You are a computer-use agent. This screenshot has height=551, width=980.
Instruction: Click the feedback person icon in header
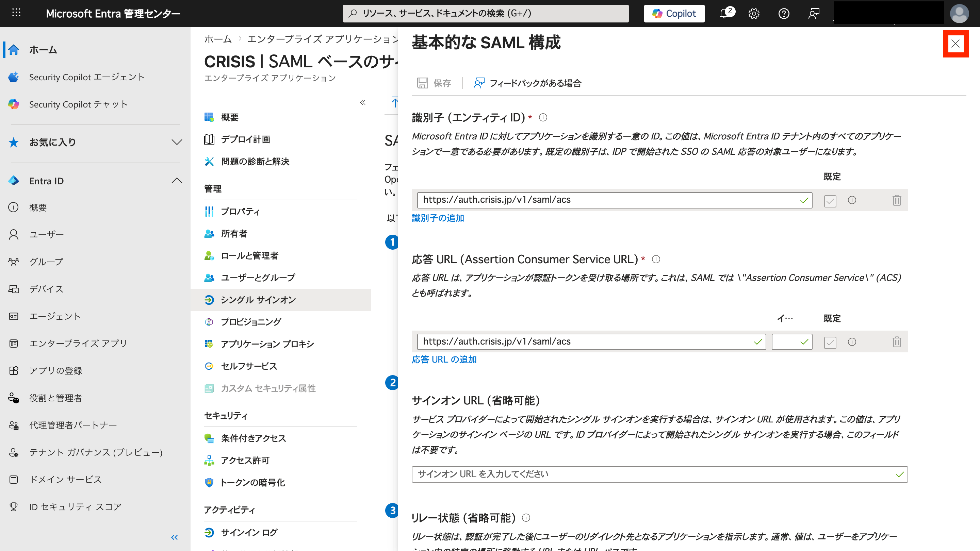(x=814, y=14)
